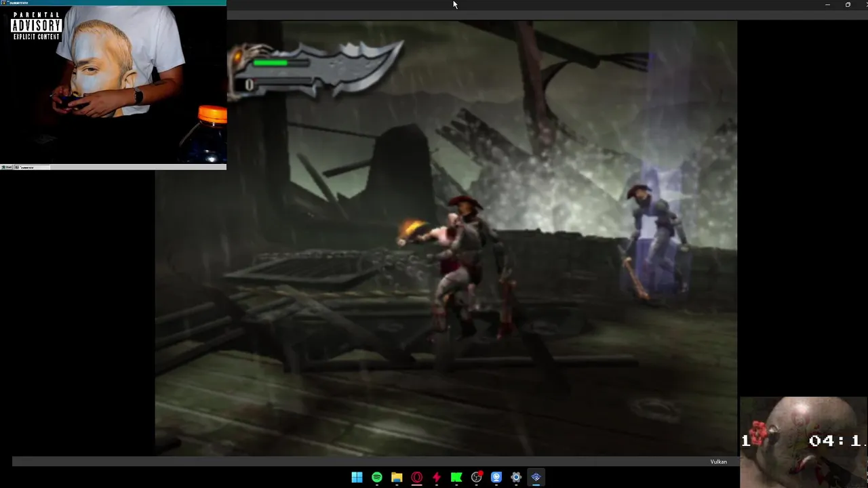Click the webcam window title bar
The width and height of the screenshot is (868, 488).
pos(113,3)
